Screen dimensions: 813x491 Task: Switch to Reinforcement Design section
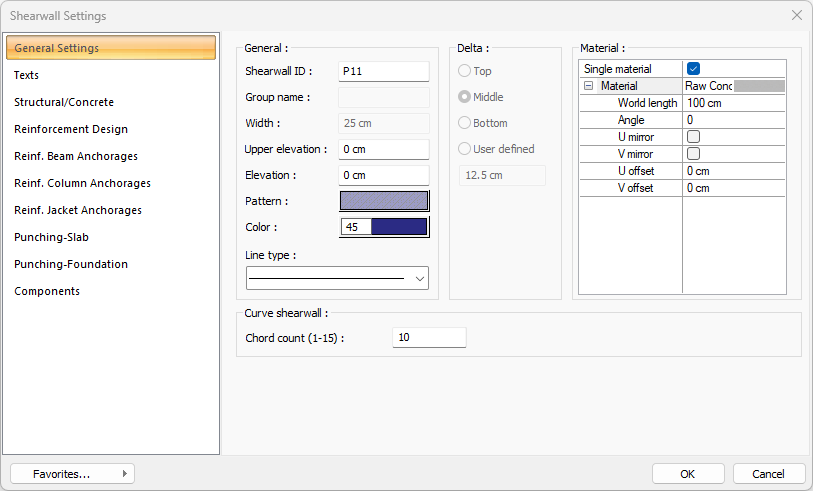click(71, 129)
